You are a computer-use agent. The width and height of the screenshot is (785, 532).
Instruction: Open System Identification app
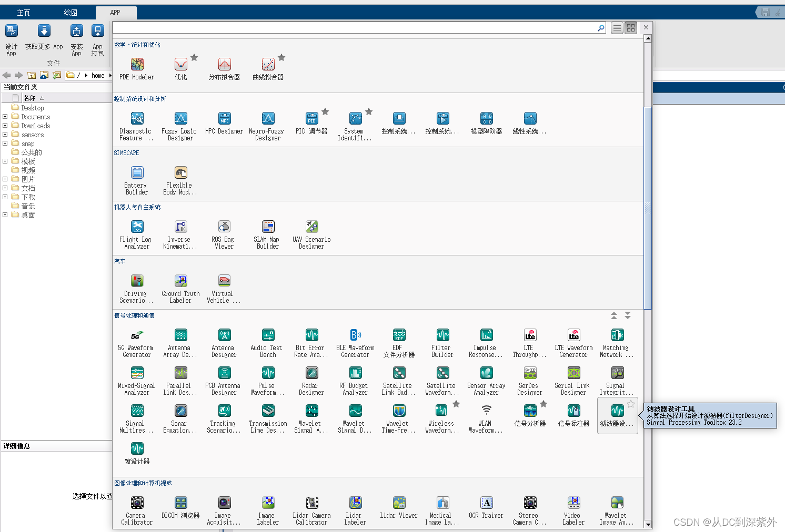pos(355,126)
